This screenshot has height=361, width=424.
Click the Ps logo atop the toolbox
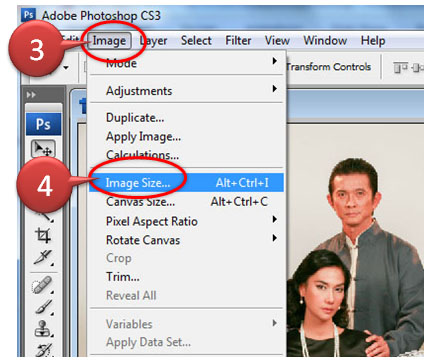coord(43,124)
